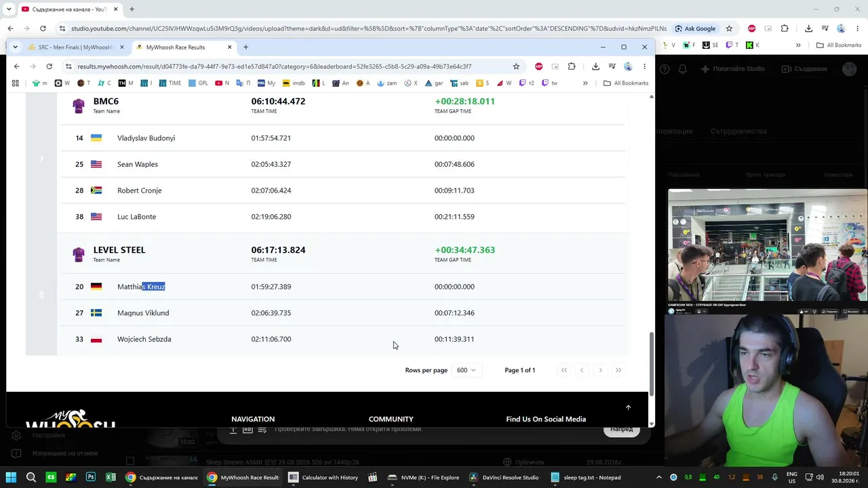This screenshot has width=868, height=488.
Task: Open the Twitch T bookmark in YouTube window
Action: (x=732, y=45)
